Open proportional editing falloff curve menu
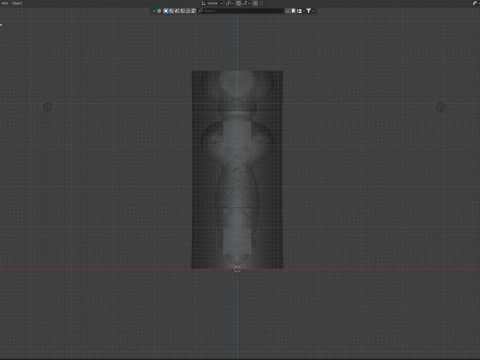 [262, 3]
